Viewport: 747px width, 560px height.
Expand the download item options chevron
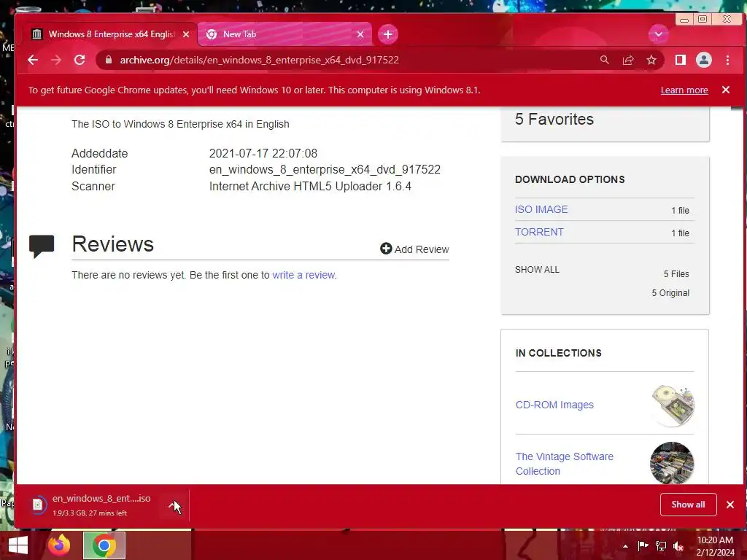[174, 505]
